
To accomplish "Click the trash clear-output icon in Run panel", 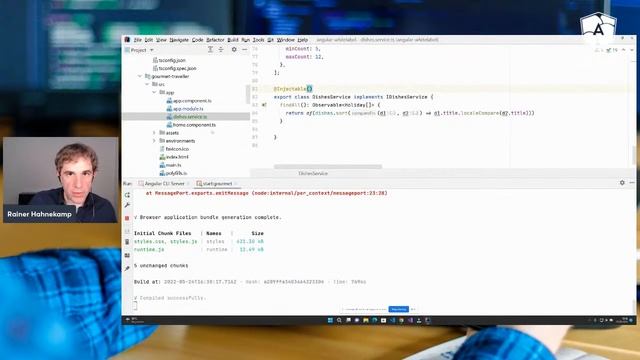I will 127,242.
